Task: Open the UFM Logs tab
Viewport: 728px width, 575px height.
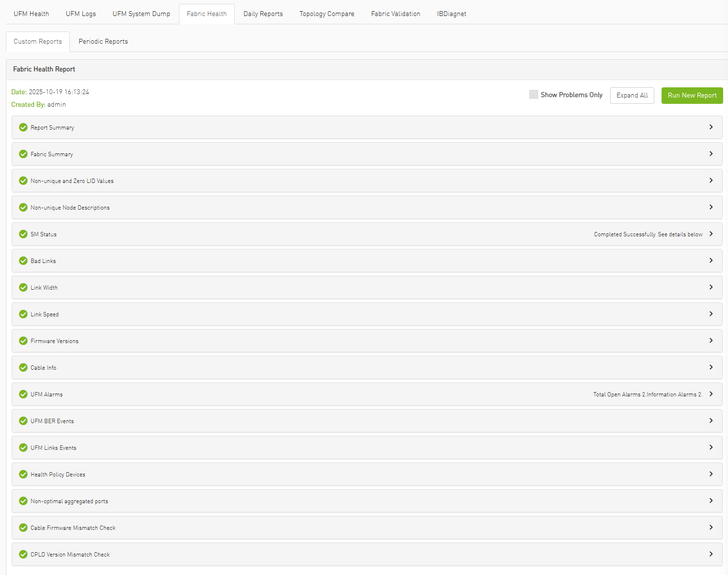Action: (81, 14)
